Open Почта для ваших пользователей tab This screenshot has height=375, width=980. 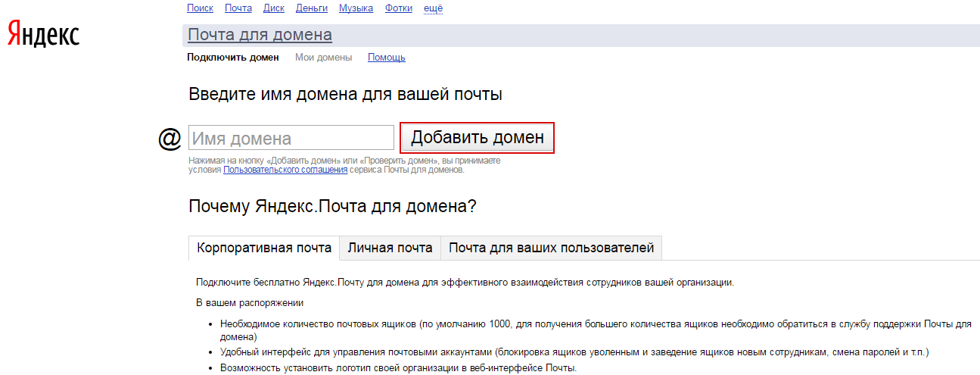(x=552, y=248)
